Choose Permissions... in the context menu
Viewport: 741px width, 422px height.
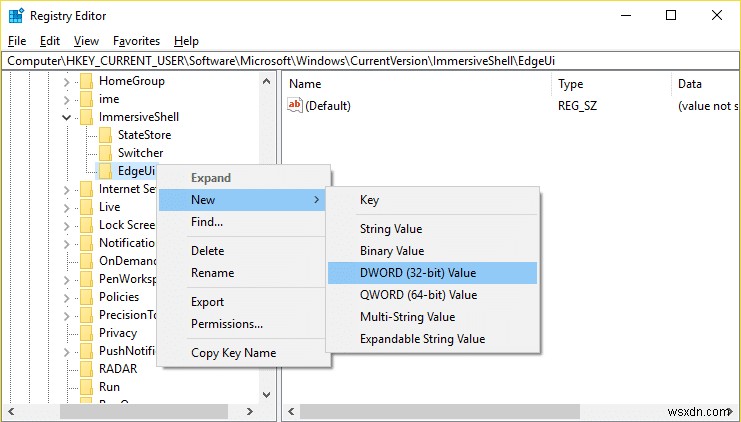pyautogui.click(x=227, y=323)
